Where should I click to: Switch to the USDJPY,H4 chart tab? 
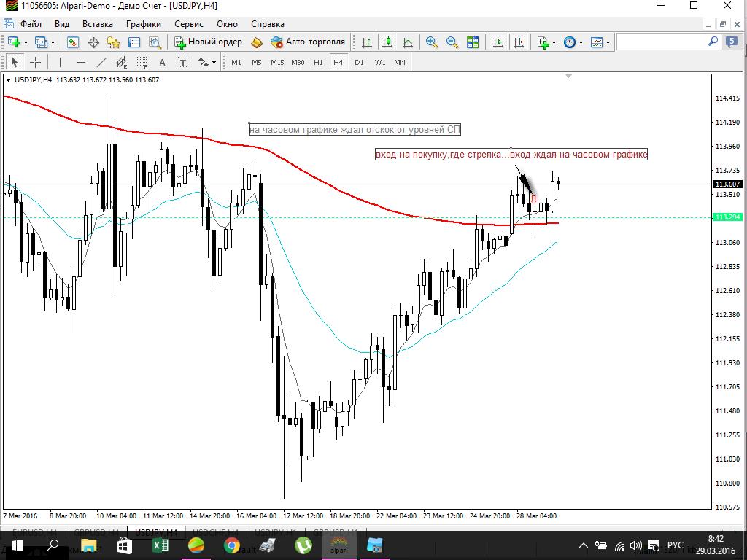[x=156, y=532]
